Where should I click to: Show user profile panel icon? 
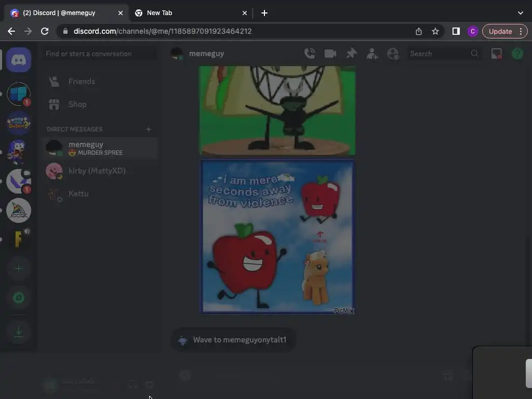(393, 54)
